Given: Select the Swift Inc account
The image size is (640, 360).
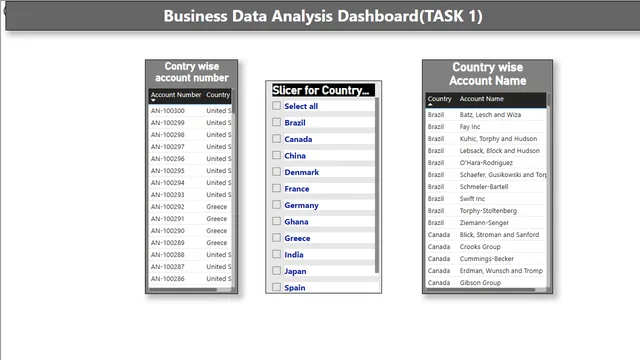Looking at the screenshot, I should (x=472, y=199).
